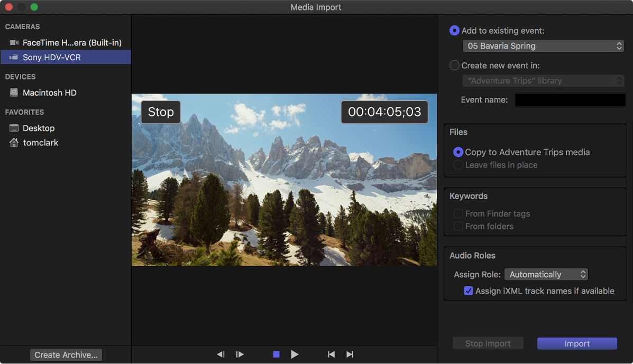Step forward one frame
Image resolution: width=633 pixels, height=364 pixels.
pos(240,354)
